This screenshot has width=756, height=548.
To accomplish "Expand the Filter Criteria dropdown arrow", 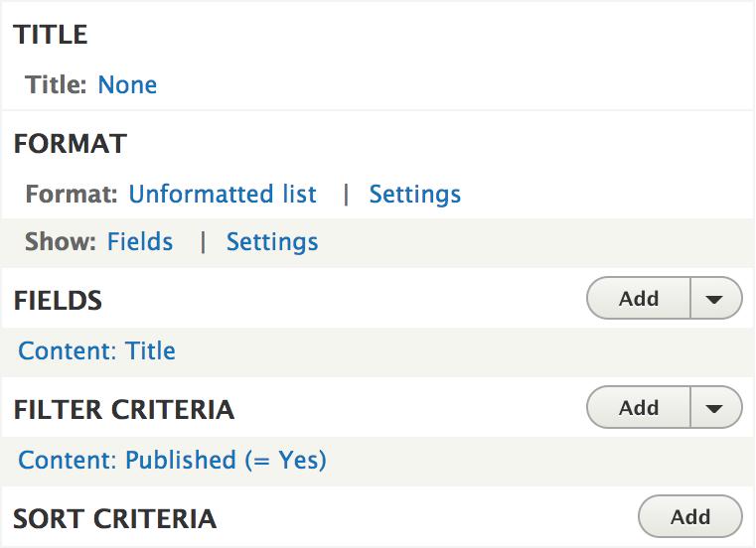I will (x=715, y=408).
